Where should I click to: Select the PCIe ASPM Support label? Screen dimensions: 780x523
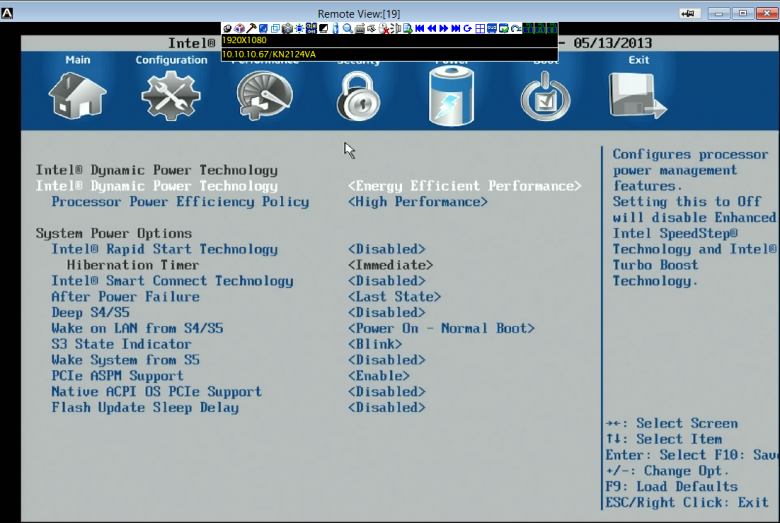pos(117,376)
